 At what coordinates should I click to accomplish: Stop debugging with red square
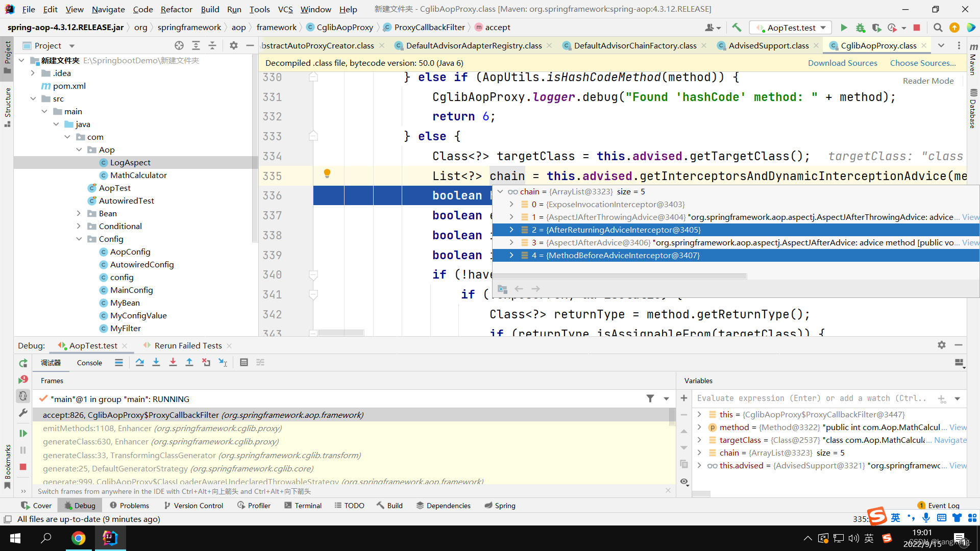(23, 467)
